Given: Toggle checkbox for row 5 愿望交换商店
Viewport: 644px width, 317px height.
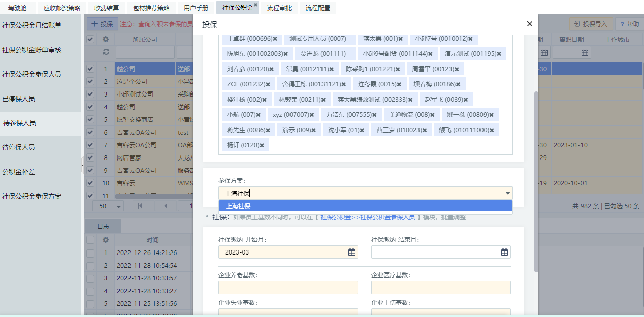Looking at the screenshot, I should pyautogui.click(x=90, y=119).
